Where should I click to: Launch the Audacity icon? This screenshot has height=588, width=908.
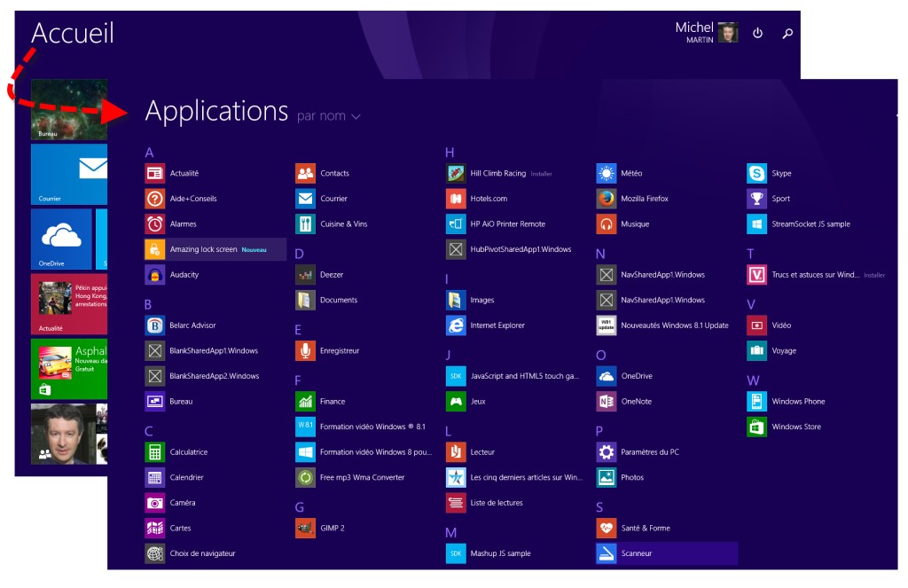point(154,275)
